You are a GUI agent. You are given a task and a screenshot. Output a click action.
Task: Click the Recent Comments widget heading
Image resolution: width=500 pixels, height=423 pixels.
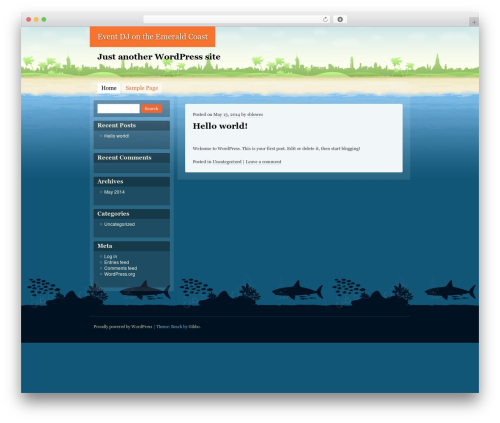click(x=124, y=158)
